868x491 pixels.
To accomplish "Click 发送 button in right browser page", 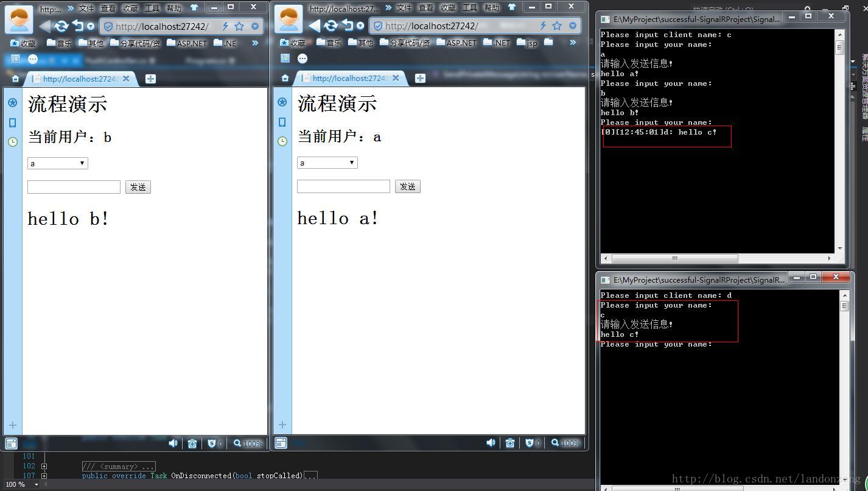I will coord(407,186).
